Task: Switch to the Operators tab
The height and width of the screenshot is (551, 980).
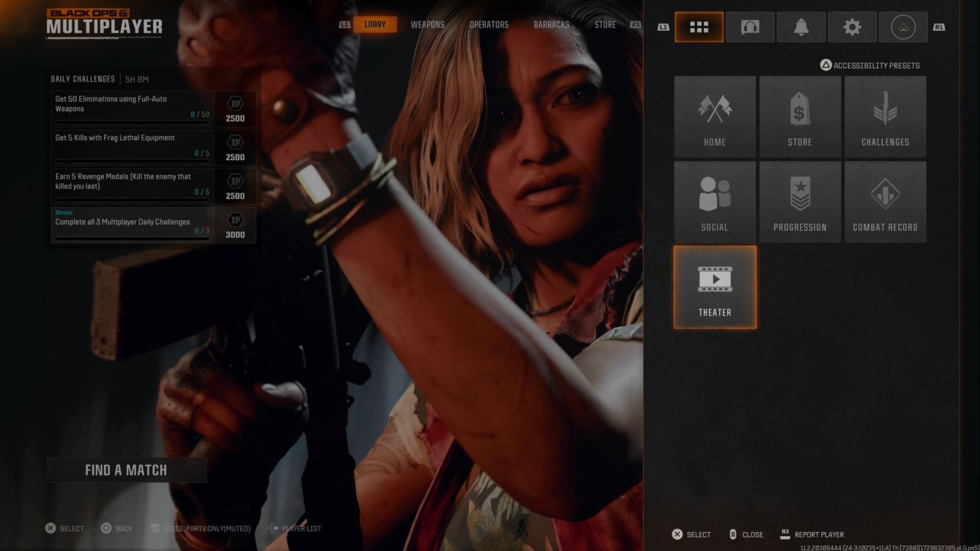Action: pos(489,24)
